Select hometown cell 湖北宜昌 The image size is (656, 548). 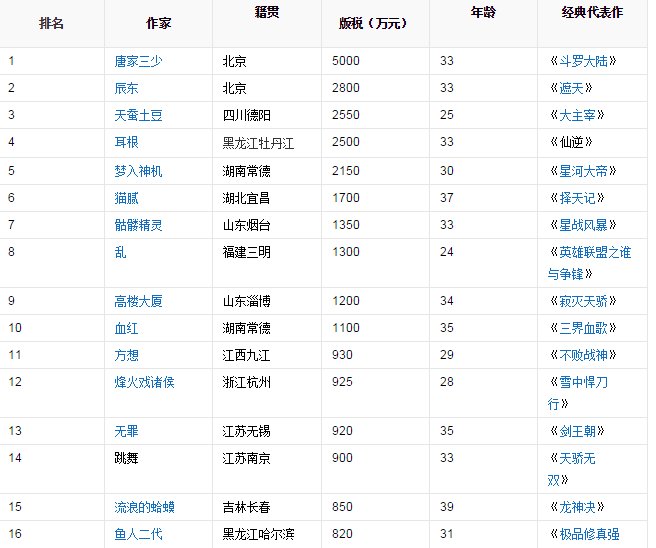tap(247, 198)
